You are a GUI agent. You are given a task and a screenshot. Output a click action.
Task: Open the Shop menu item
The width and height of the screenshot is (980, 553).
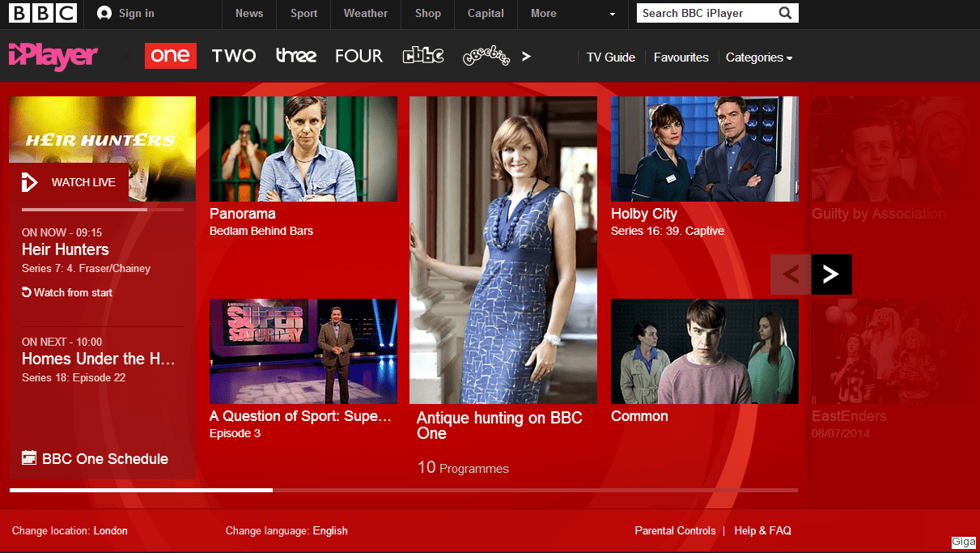(428, 13)
